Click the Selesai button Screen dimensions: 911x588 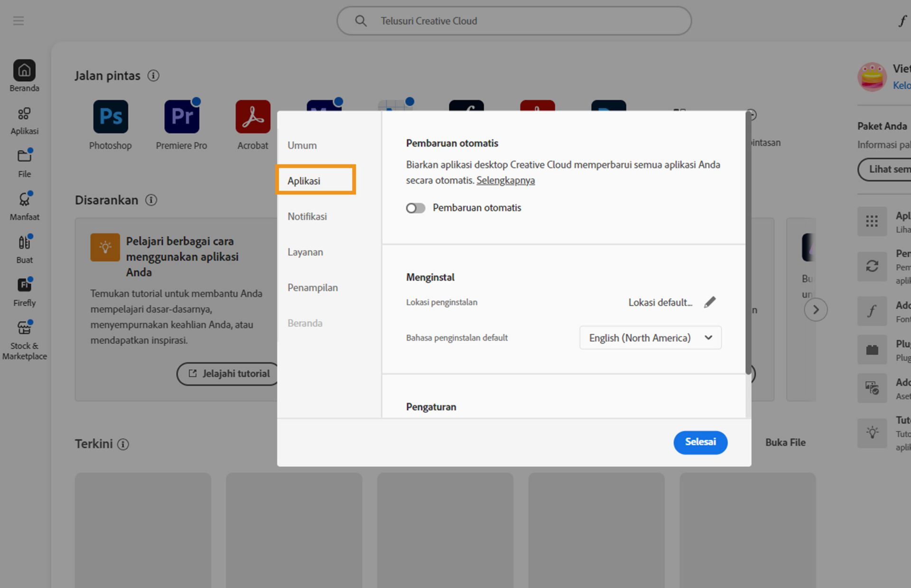[x=700, y=442]
